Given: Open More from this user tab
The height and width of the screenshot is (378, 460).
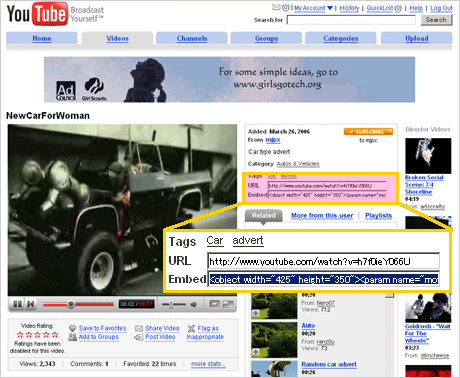Looking at the screenshot, I should click(322, 216).
